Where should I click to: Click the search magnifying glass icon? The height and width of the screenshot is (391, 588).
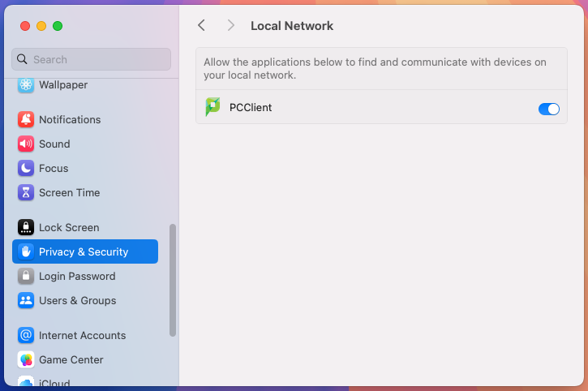click(x=22, y=59)
